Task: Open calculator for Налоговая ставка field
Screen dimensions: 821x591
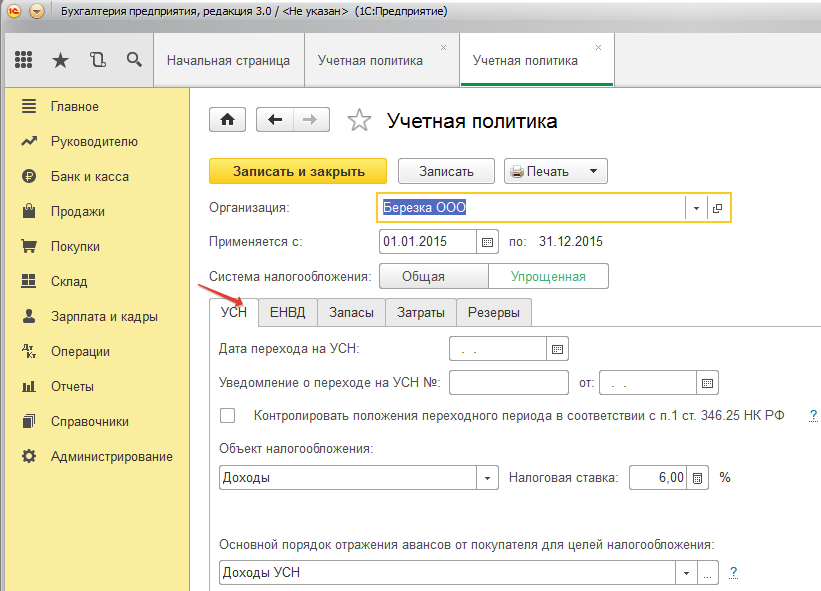Action: click(699, 478)
